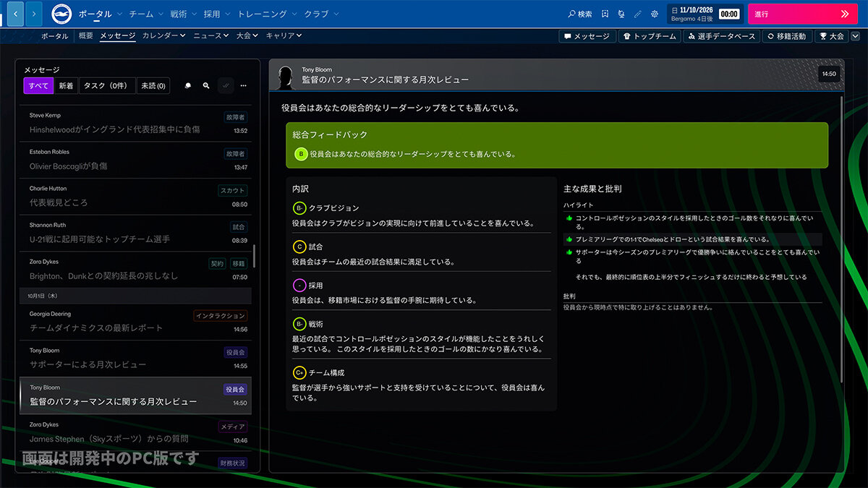The height and width of the screenshot is (488, 868).
Task: Filter messages by タスク（0件）
Action: click(x=107, y=86)
